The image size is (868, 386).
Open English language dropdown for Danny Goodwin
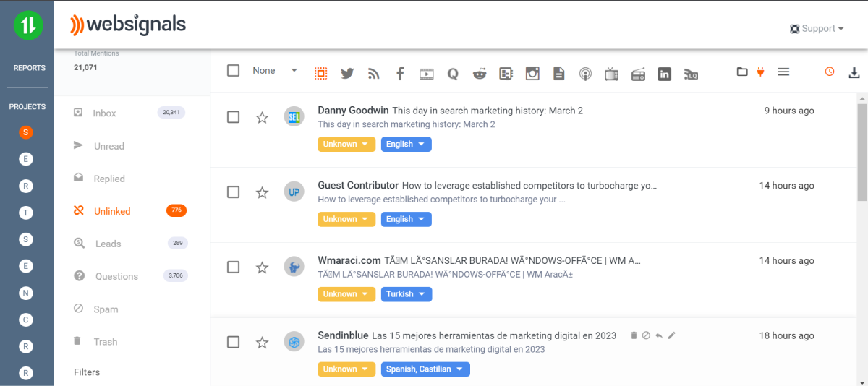(407, 144)
